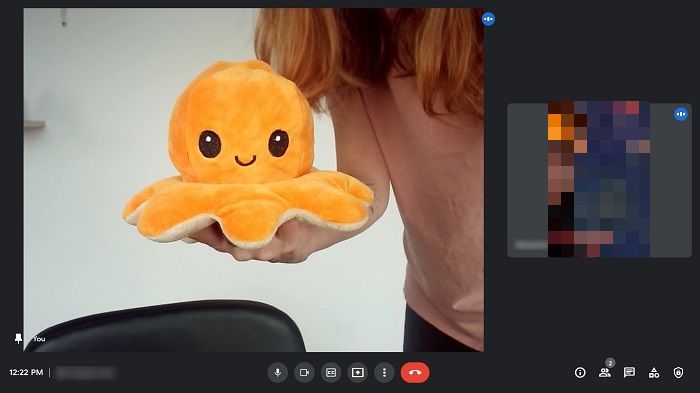This screenshot has width=700, height=393.
Task: Click the blurred meeting code beside the clock
Action: [86, 372]
